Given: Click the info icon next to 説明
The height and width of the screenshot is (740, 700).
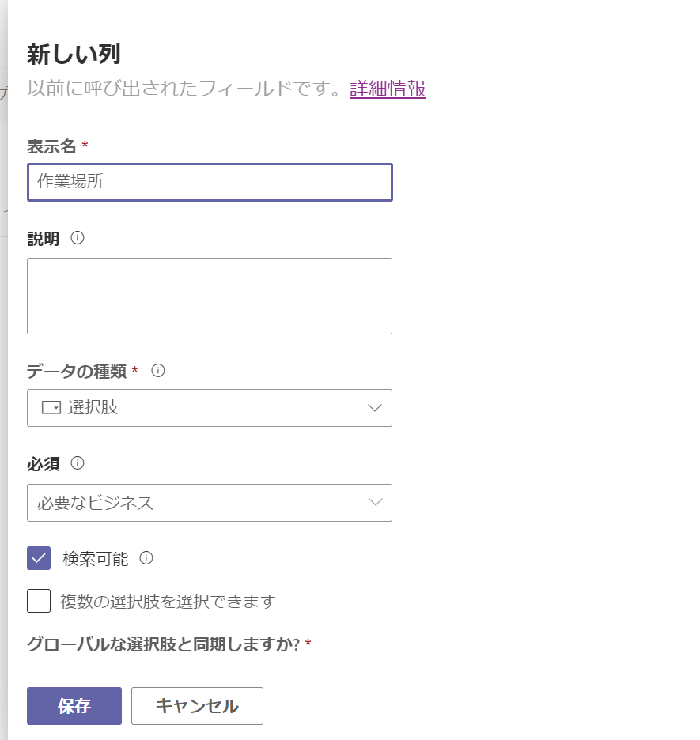Looking at the screenshot, I should (78, 238).
